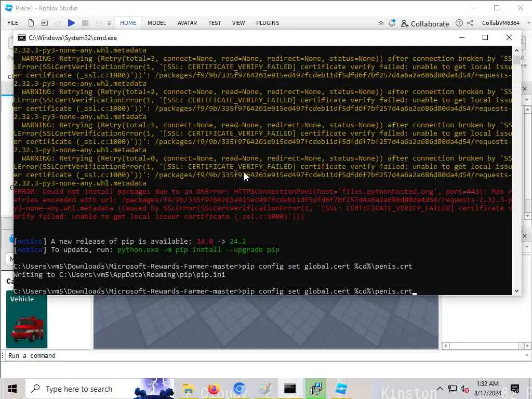Minimize the cmd.exe window

(462, 37)
